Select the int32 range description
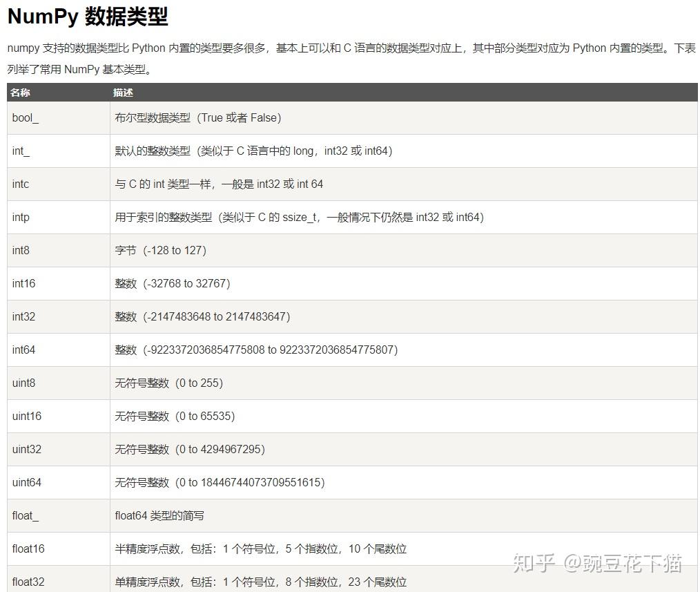 coord(202,316)
